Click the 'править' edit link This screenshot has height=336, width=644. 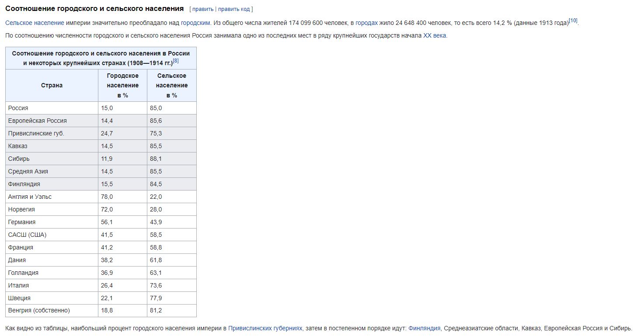pyautogui.click(x=203, y=9)
